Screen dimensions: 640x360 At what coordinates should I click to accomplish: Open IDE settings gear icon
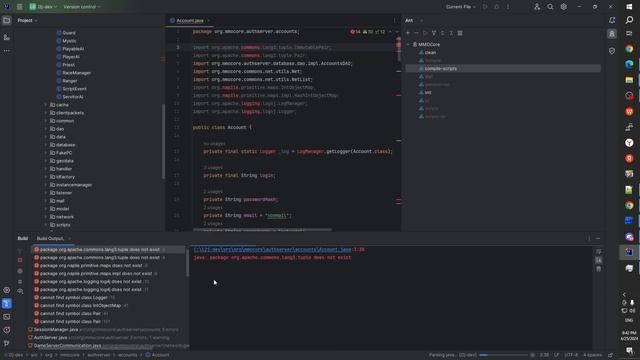564,7
